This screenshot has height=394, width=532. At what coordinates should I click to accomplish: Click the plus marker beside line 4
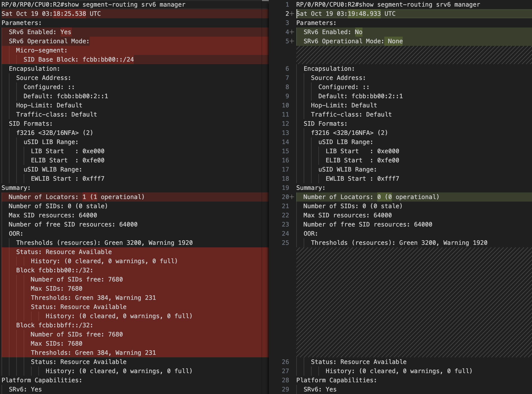(x=292, y=32)
